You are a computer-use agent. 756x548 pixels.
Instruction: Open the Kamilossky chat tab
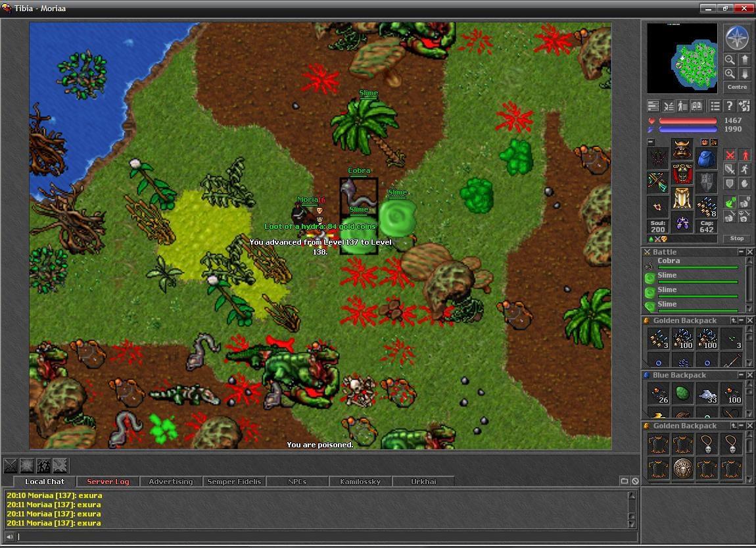click(360, 482)
